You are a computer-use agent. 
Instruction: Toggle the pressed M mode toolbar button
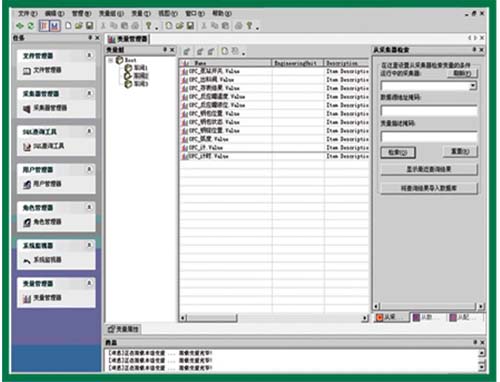click(55, 26)
